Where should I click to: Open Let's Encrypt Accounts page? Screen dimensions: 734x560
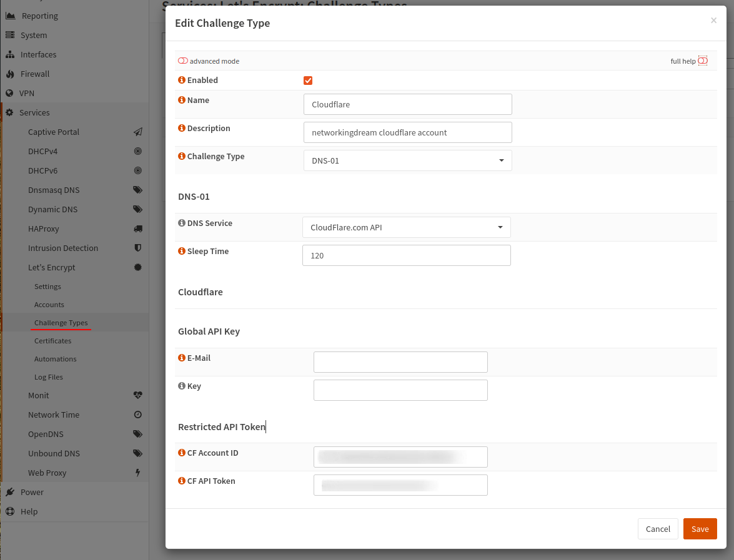[x=49, y=305]
